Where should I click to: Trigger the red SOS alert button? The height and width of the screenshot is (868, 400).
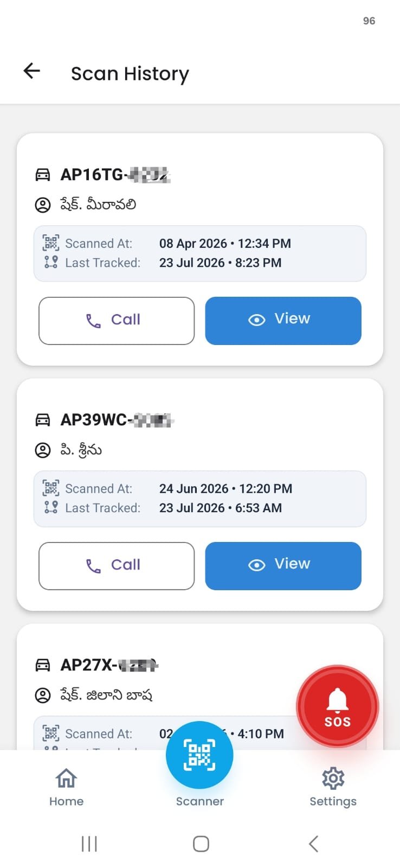[x=337, y=706]
